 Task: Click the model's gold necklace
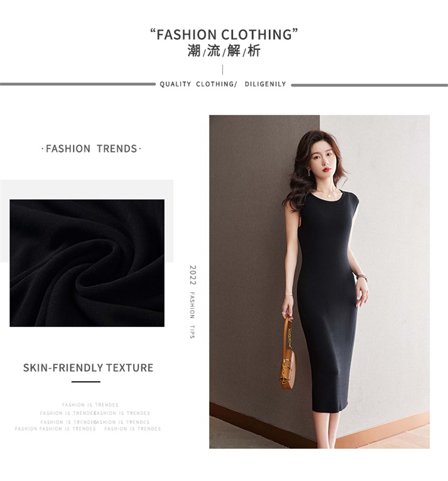pyautogui.click(x=327, y=193)
